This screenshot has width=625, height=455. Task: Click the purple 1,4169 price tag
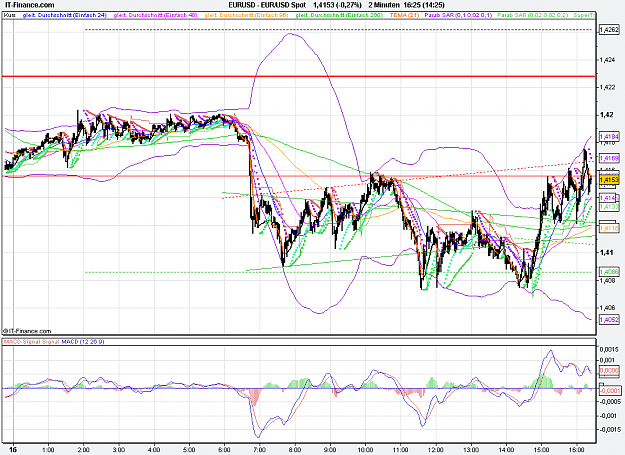(x=609, y=159)
